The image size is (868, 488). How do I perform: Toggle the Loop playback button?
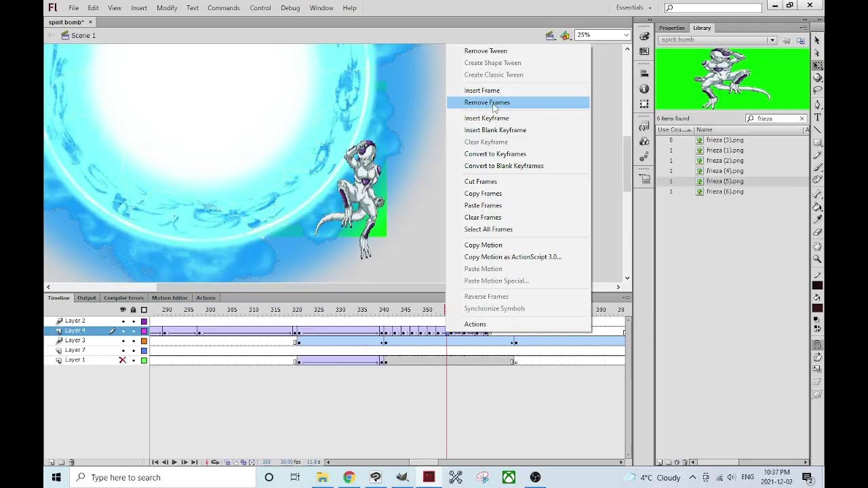point(216,462)
